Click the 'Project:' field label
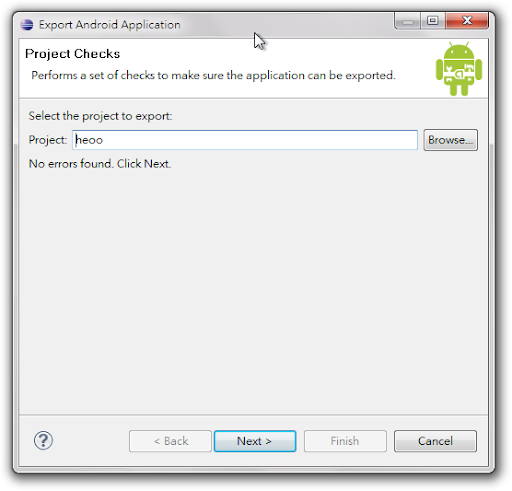Viewport: 512px width, 491px height. [48, 140]
